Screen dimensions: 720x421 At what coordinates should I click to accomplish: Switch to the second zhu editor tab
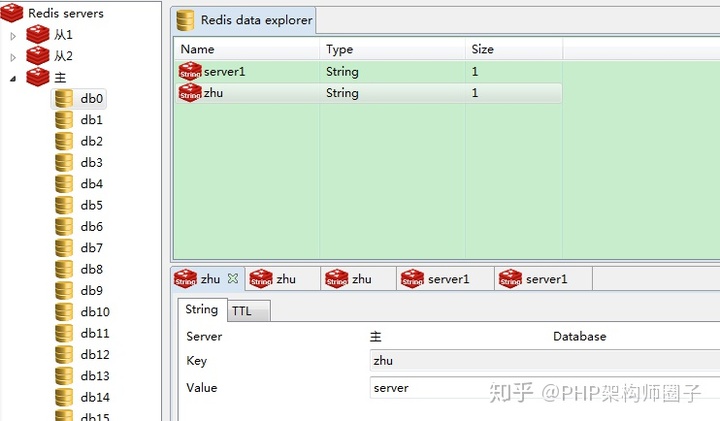click(282, 279)
